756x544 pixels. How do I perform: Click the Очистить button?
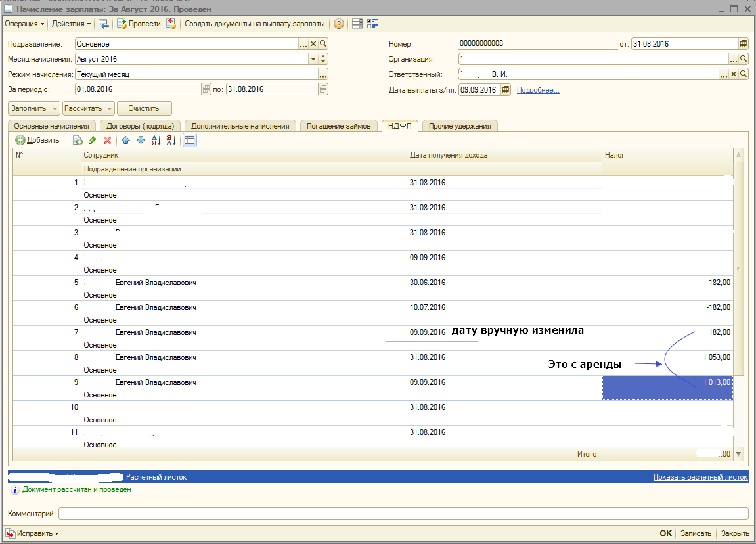(x=145, y=108)
